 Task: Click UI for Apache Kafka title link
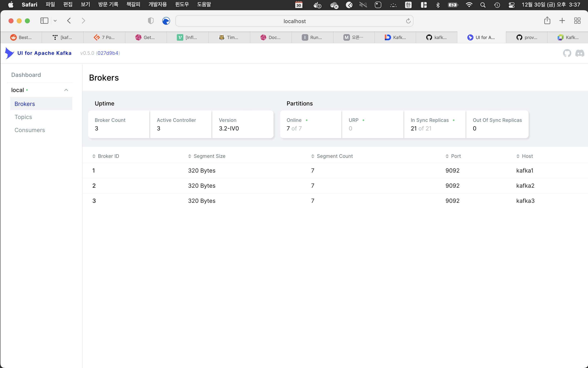click(45, 53)
